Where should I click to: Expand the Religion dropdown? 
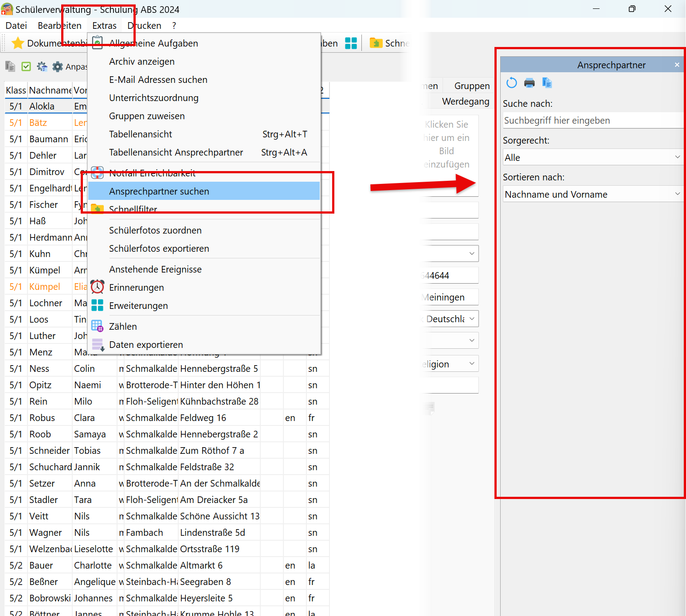472,363
